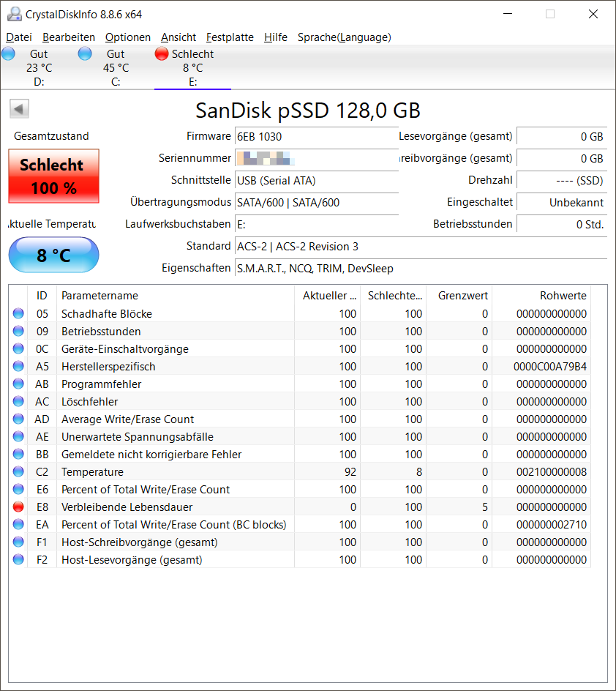Click the blue status icon next to Schadhafte Blöcke
The height and width of the screenshot is (691, 616).
click(x=18, y=313)
